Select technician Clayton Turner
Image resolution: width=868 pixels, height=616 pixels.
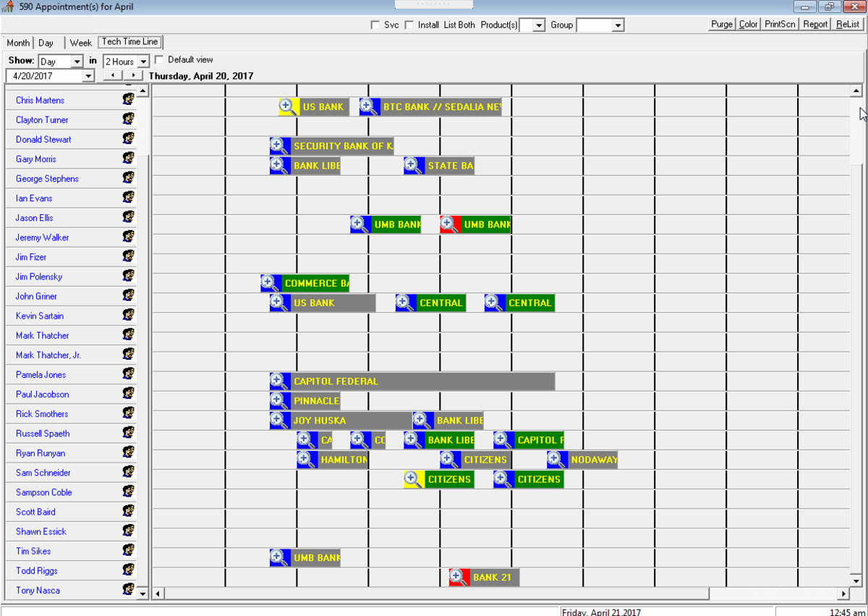[42, 120]
